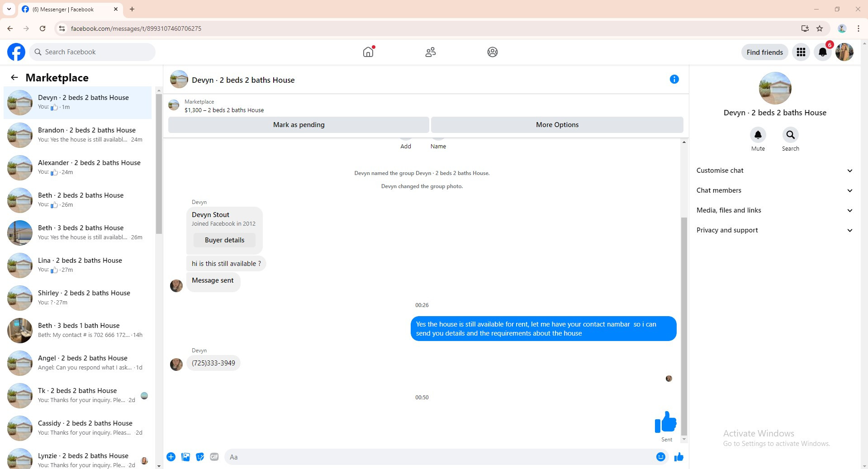Viewport: 868px width, 469px height.
Task: Click Devyn's phone number message (725)333-3949
Action: point(213,363)
